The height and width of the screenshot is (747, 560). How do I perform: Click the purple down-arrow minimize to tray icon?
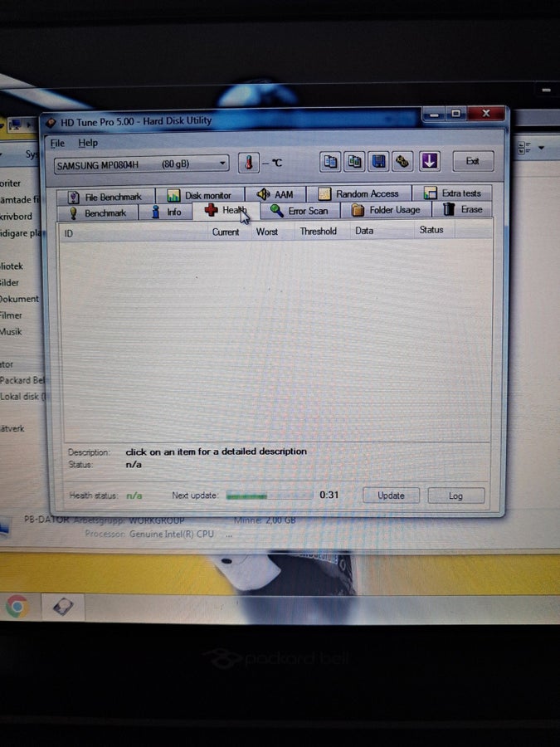(x=429, y=161)
